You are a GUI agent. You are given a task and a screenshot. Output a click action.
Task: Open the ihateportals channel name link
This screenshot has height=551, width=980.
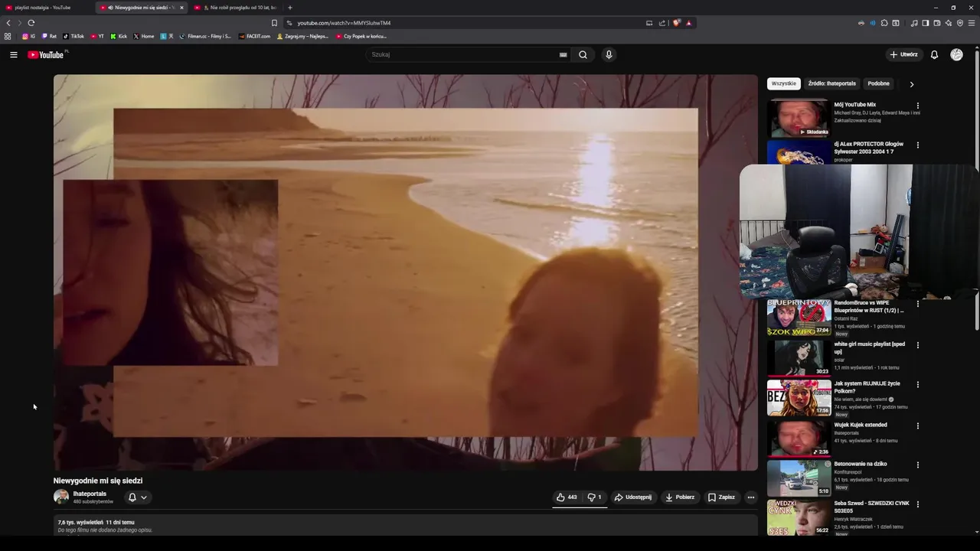click(x=90, y=494)
